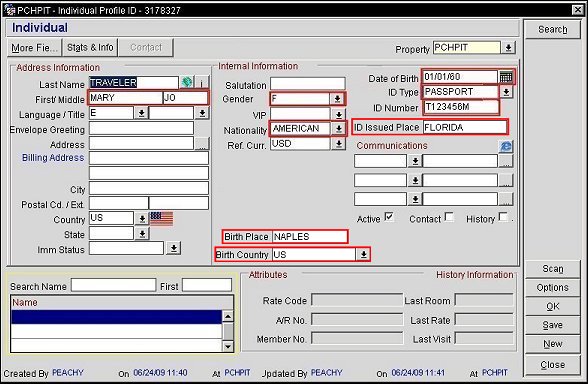The height and width of the screenshot is (384, 588).
Task: Open the Options button
Action: 552,288
